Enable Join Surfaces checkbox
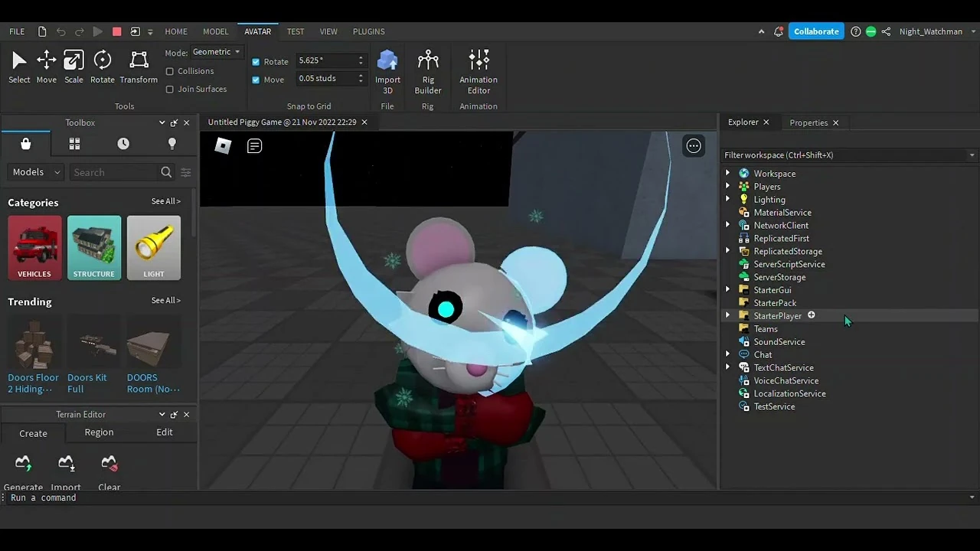Image resolution: width=980 pixels, height=551 pixels. 170,90
